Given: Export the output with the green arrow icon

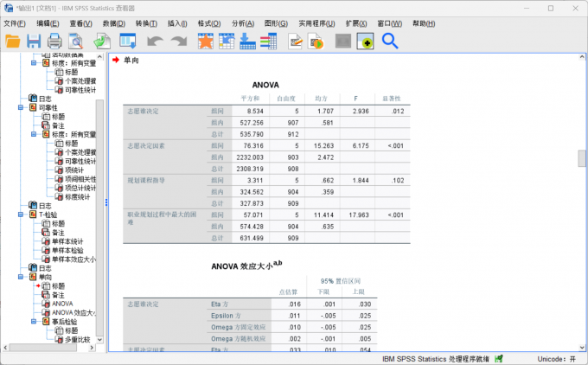Looking at the screenshot, I should [x=102, y=42].
